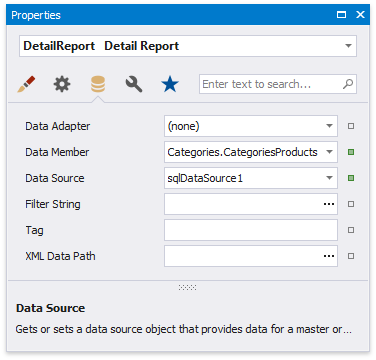The height and width of the screenshot is (360, 376).
Task: Click the green Data Source property marker
Action: click(351, 178)
